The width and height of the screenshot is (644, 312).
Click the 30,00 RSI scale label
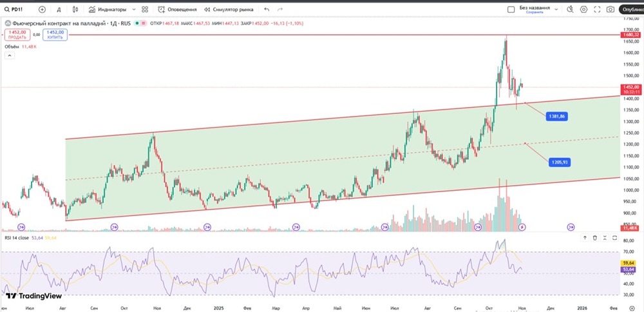tap(629, 295)
